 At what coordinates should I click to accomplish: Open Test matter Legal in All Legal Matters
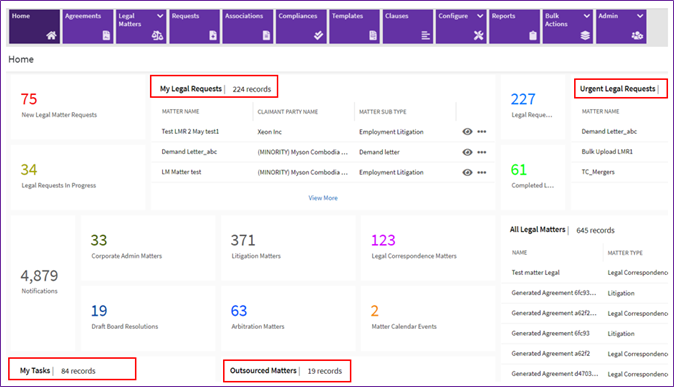tap(536, 273)
